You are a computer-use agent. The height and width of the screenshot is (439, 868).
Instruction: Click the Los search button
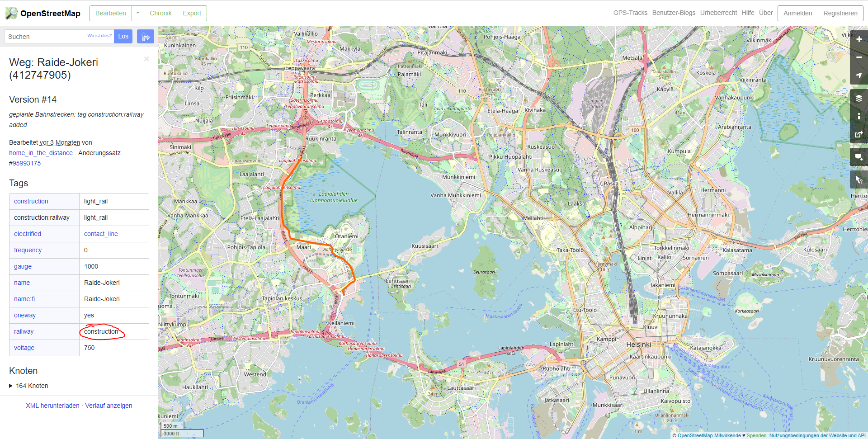point(123,37)
